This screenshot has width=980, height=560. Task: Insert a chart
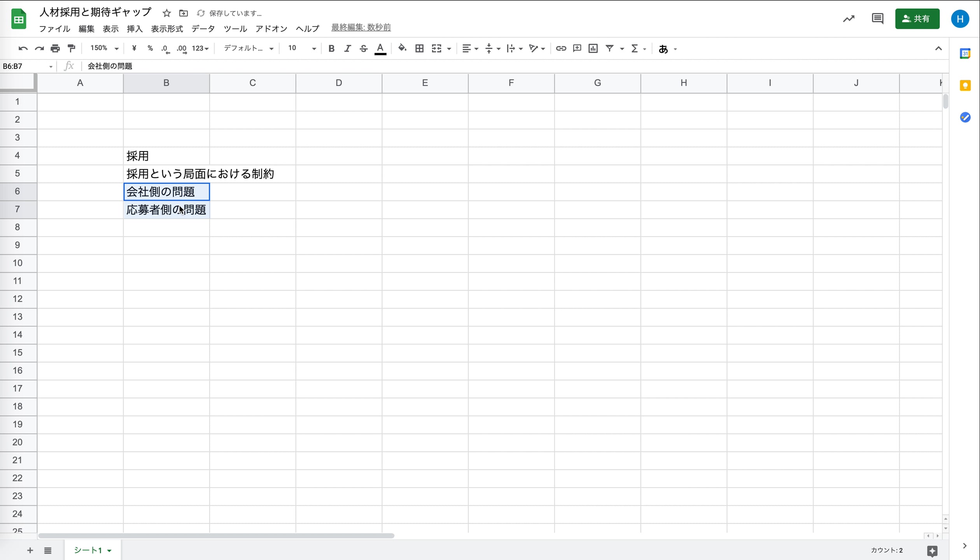point(593,48)
